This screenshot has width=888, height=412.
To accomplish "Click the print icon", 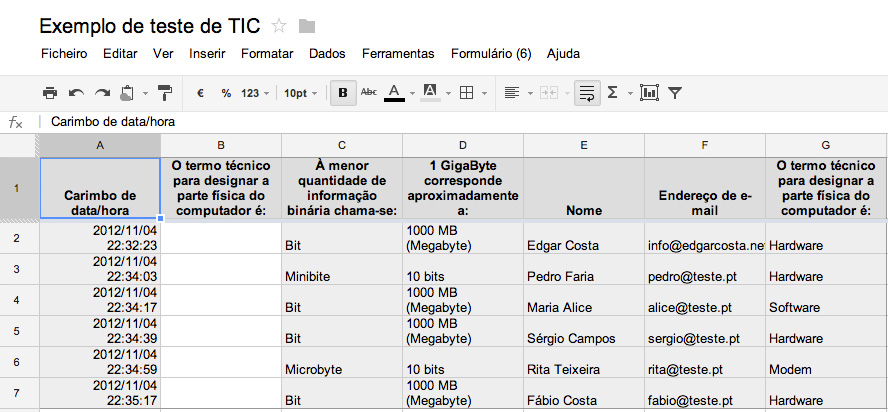I will [50, 93].
